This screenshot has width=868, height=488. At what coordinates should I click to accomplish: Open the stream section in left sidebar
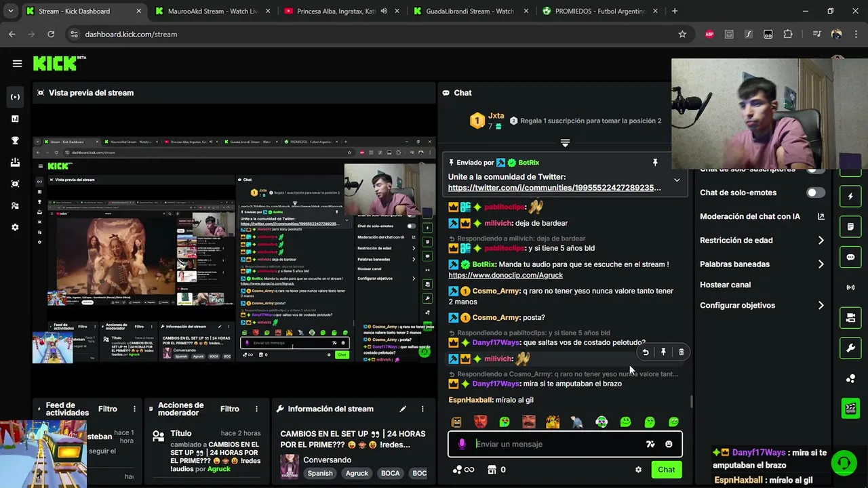coord(15,97)
